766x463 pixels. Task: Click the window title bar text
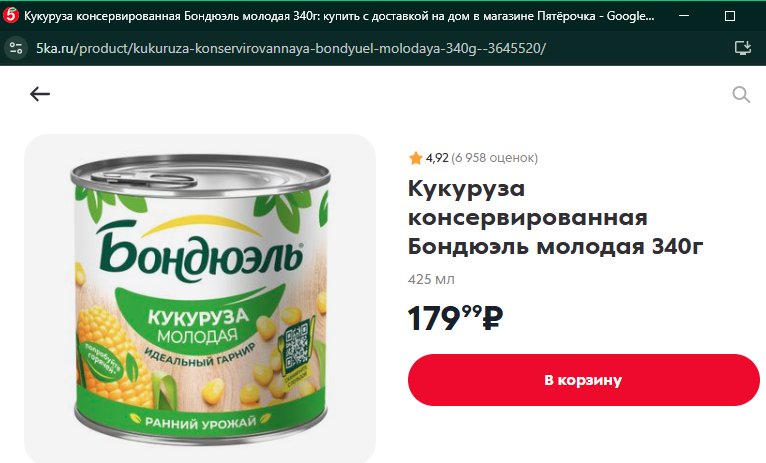[x=339, y=16]
